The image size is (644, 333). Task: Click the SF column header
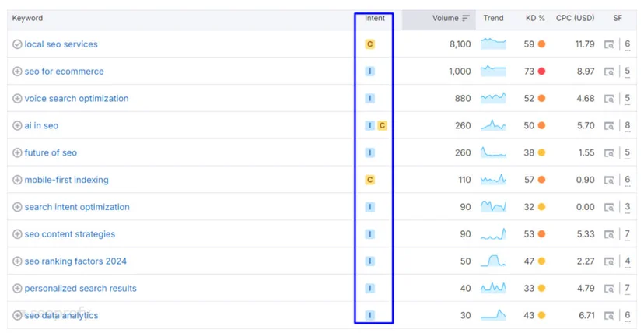pyautogui.click(x=618, y=18)
